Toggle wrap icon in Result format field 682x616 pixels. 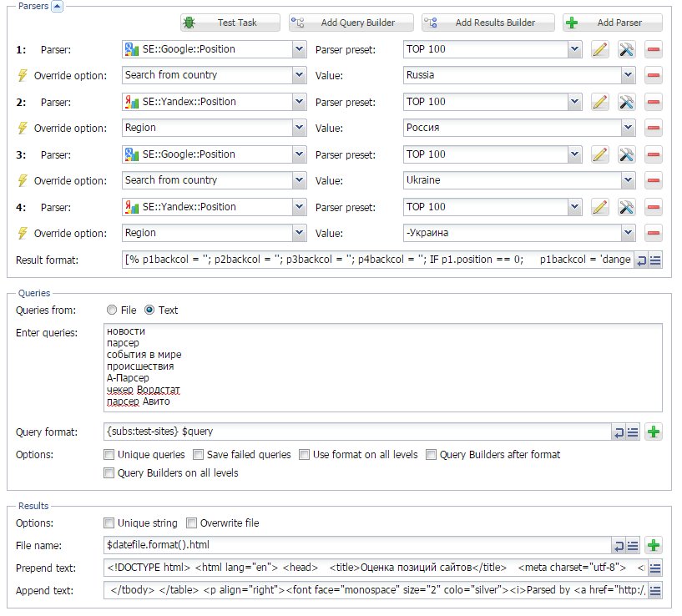point(640,260)
